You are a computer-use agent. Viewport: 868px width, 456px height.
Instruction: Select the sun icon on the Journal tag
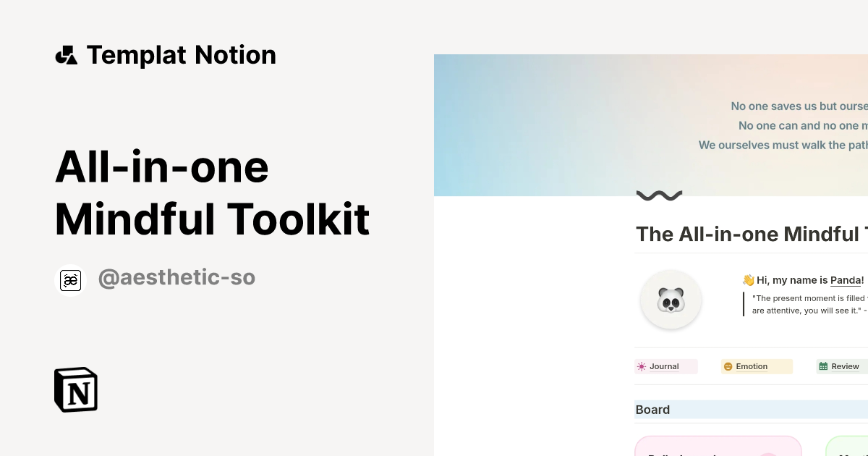pyautogui.click(x=642, y=366)
